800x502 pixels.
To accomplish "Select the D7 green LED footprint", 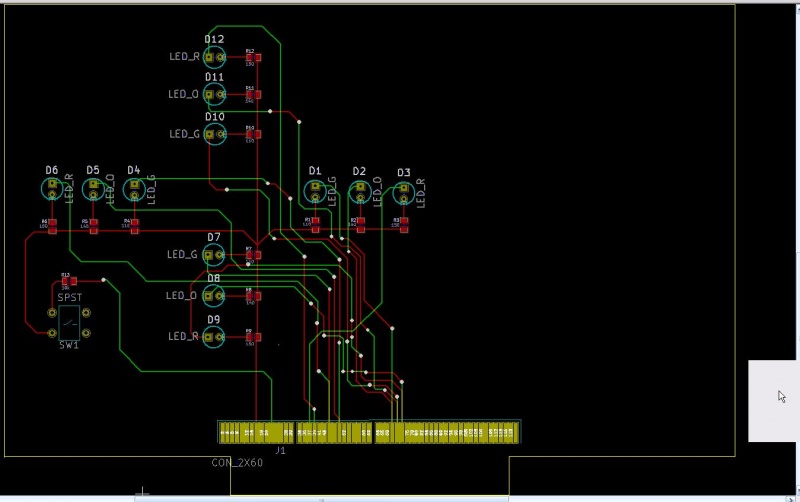I will (214, 255).
